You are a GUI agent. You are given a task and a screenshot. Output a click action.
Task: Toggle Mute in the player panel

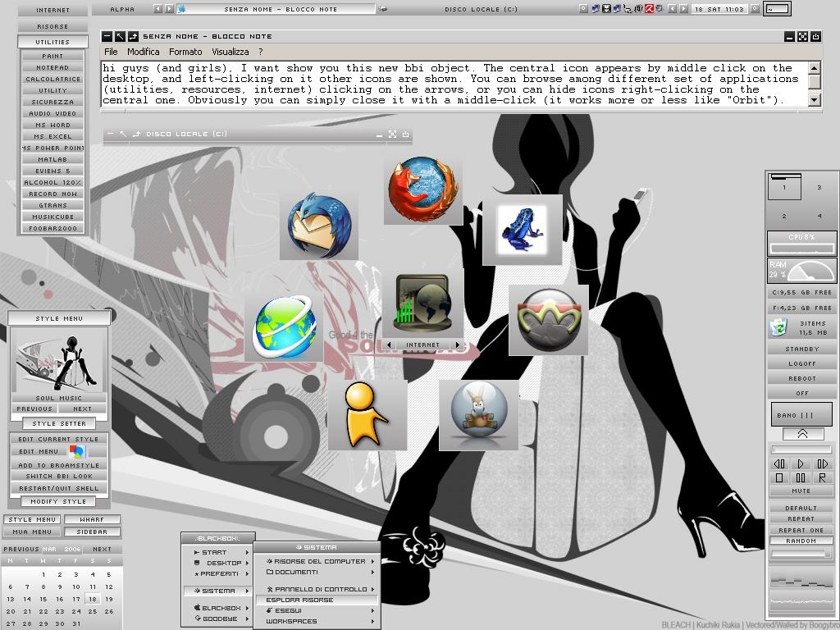pos(801,491)
